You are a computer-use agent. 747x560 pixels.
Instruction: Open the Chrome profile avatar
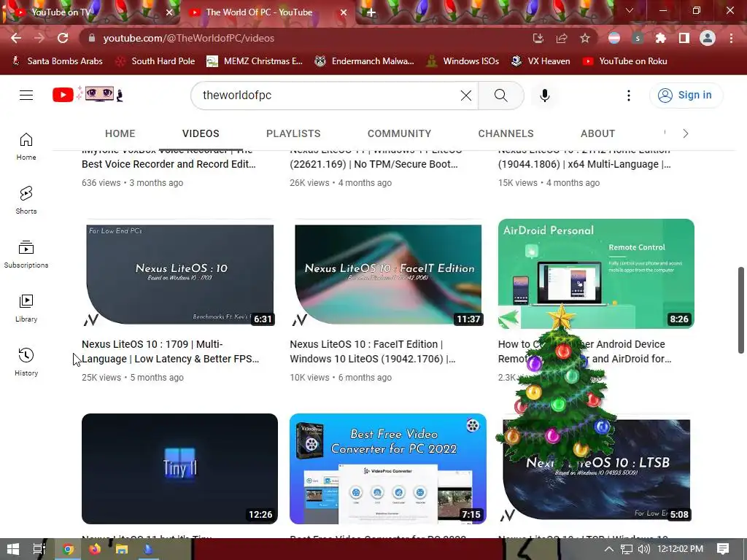tap(708, 38)
